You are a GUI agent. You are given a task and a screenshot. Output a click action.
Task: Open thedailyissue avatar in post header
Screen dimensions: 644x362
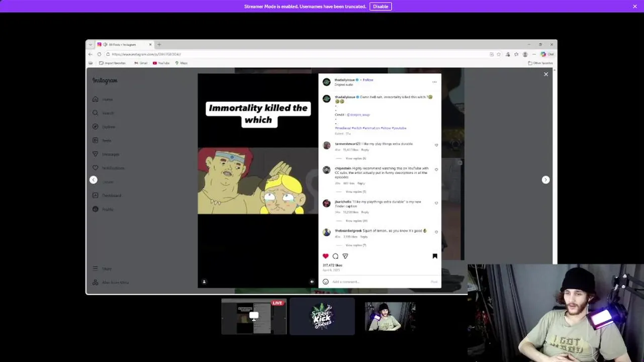pyautogui.click(x=326, y=82)
